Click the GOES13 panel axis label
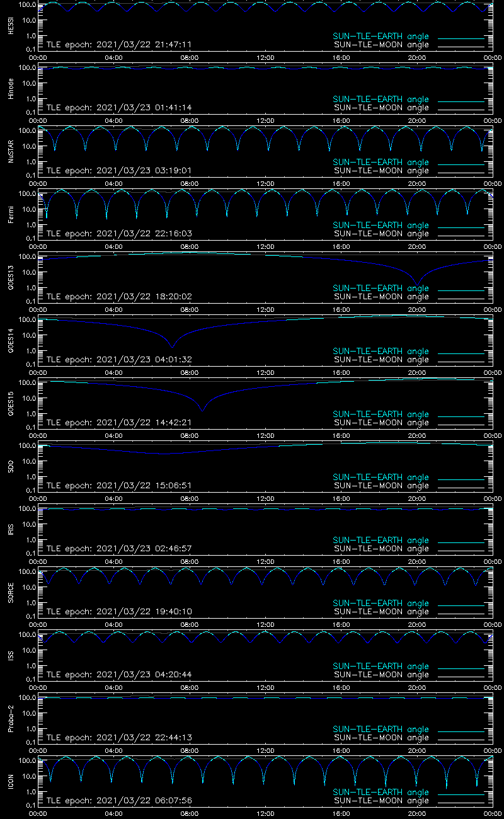The width and height of the screenshot is (504, 819). coord(11,278)
